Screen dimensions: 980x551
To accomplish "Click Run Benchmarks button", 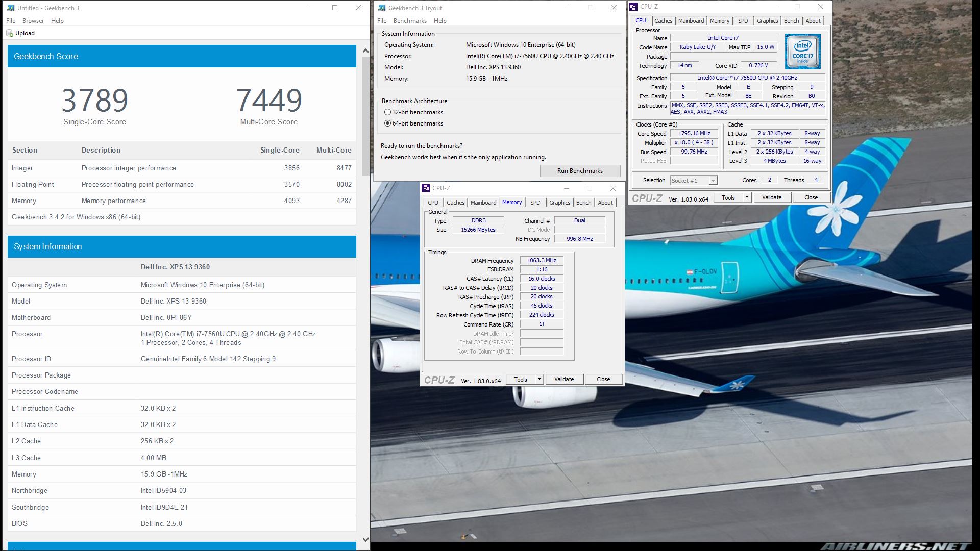I will [x=580, y=171].
